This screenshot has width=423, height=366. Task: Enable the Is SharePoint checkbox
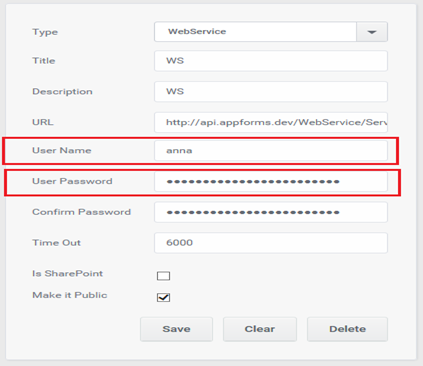(163, 276)
